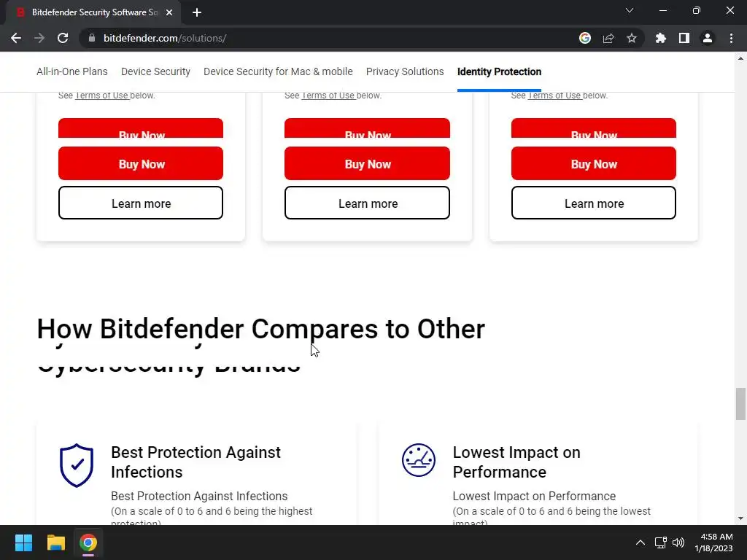Bookmark this page with star icon
This screenshot has height=560, width=747.
632,38
